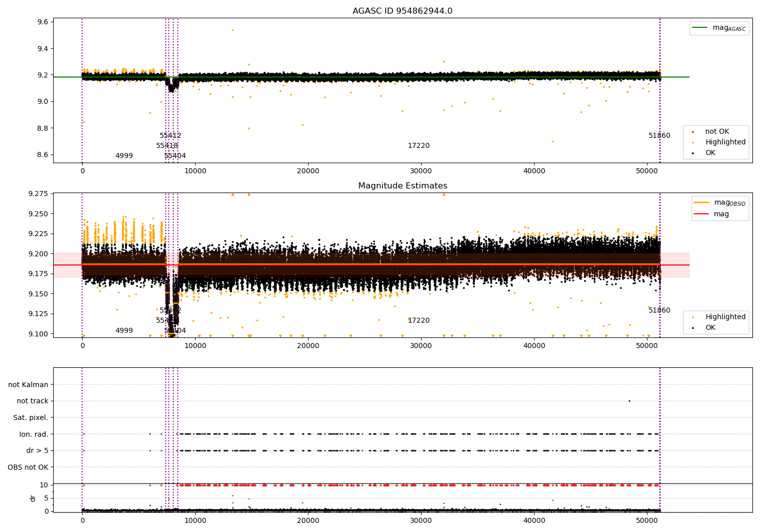The height and width of the screenshot is (532, 760).
Task: Click the 'Sat. pixel.' axis label
Action: [31, 417]
